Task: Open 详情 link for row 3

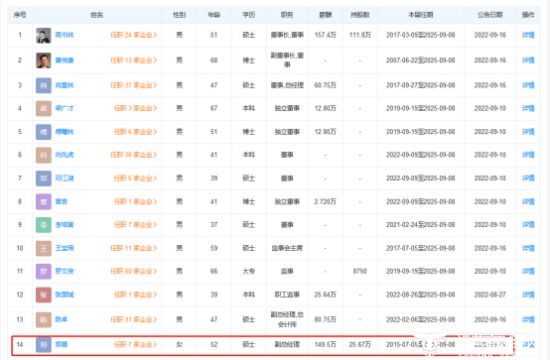Action: 528,85
